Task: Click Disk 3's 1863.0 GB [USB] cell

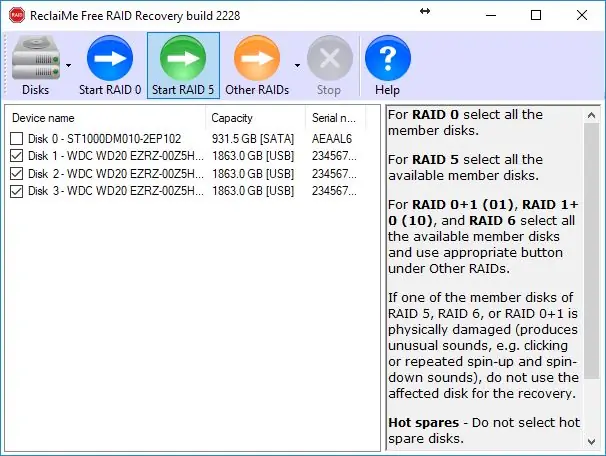Action: (x=253, y=191)
